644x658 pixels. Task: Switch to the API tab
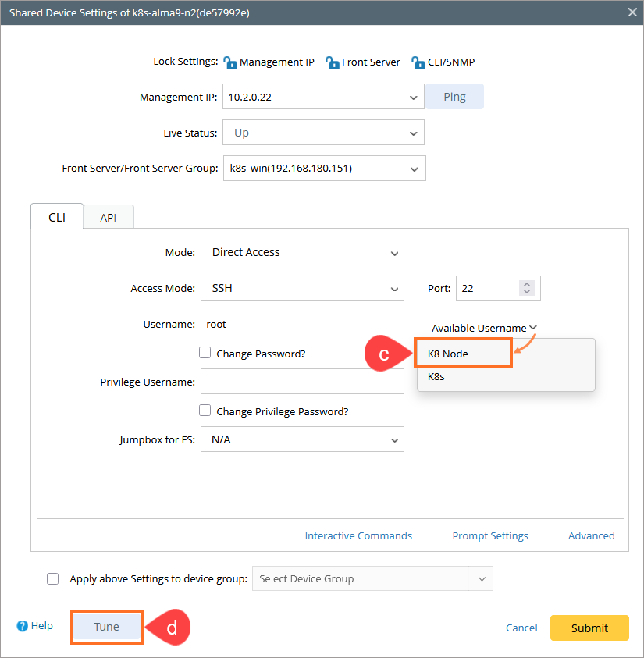tap(108, 218)
